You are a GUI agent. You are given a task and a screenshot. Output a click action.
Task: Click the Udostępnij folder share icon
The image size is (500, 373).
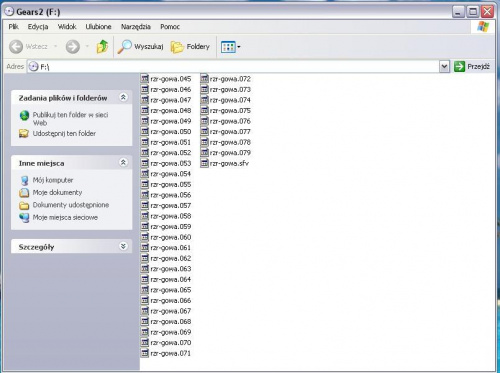(24, 133)
